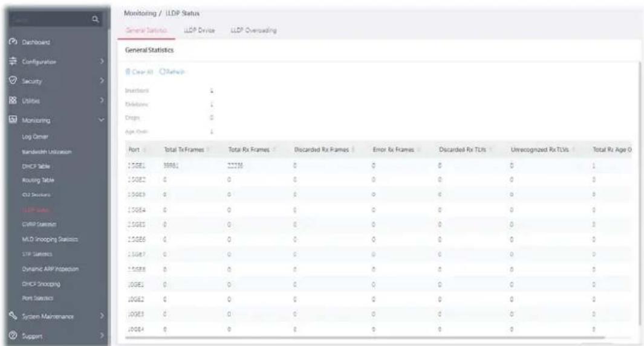Expand the Configuration menu chevron

(102, 61)
